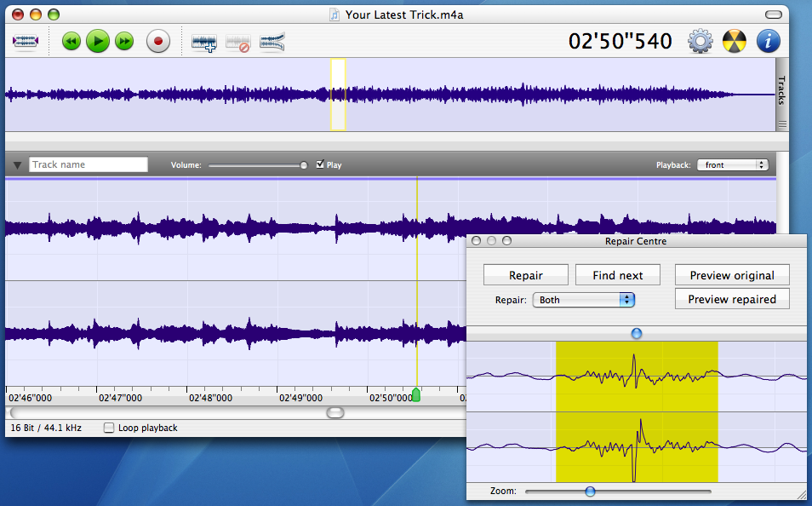The image size is (812, 506).
Task: Click the Preview original button
Action: [x=732, y=275]
